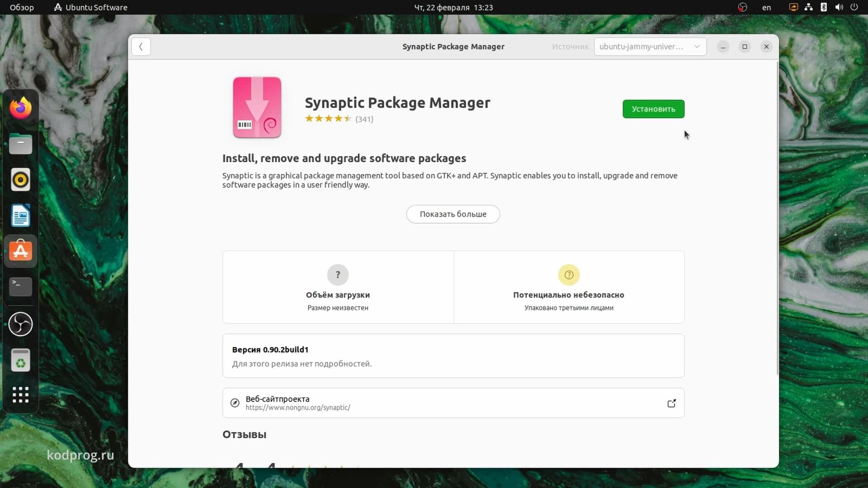Click the https://www.nongnu.org/synaptic/ URL text
The image size is (868, 488).
click(x=298, y=408)
